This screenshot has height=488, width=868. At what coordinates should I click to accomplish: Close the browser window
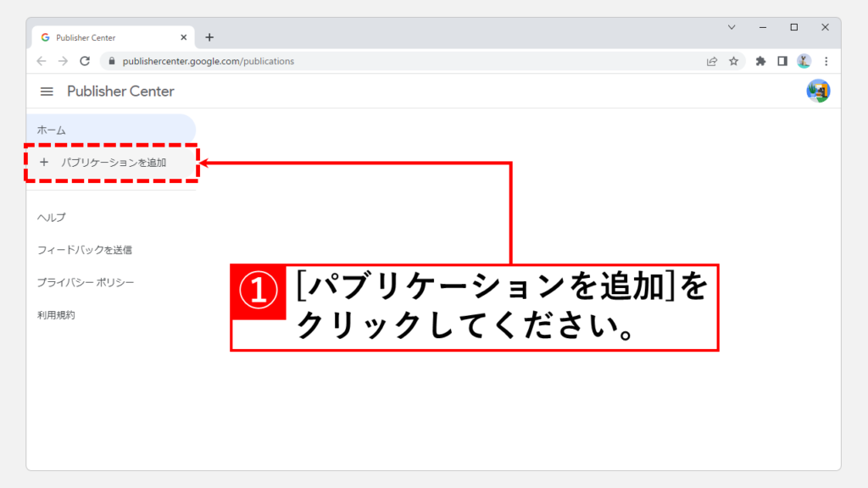click(x=825, y=27)
